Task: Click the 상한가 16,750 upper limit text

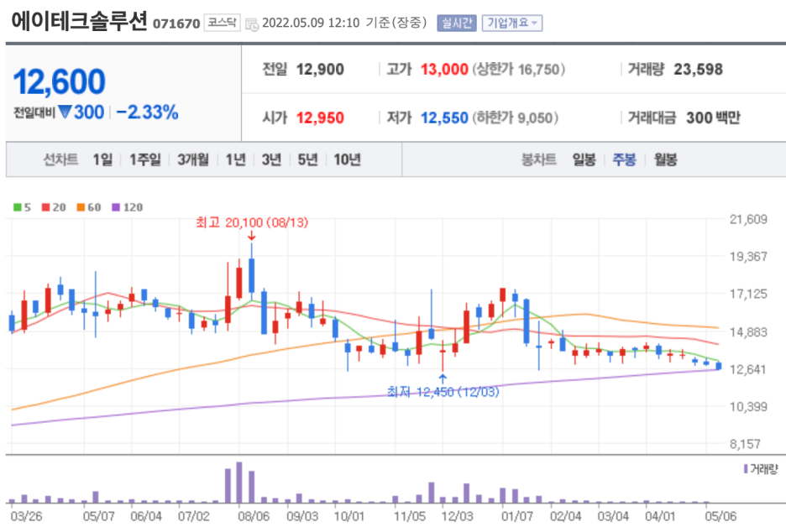Action: click(518, 69)
